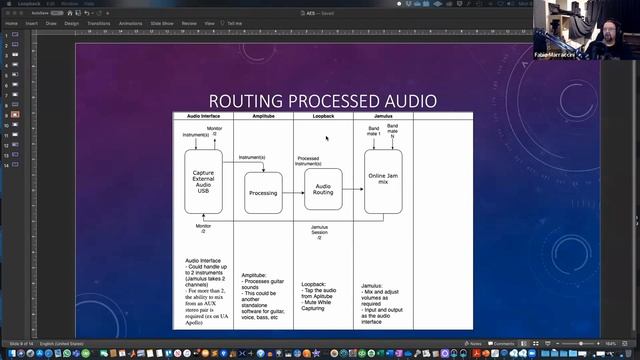Open the View tab
This screenshot has height=360, width=640.
click(x=209, y=24)
